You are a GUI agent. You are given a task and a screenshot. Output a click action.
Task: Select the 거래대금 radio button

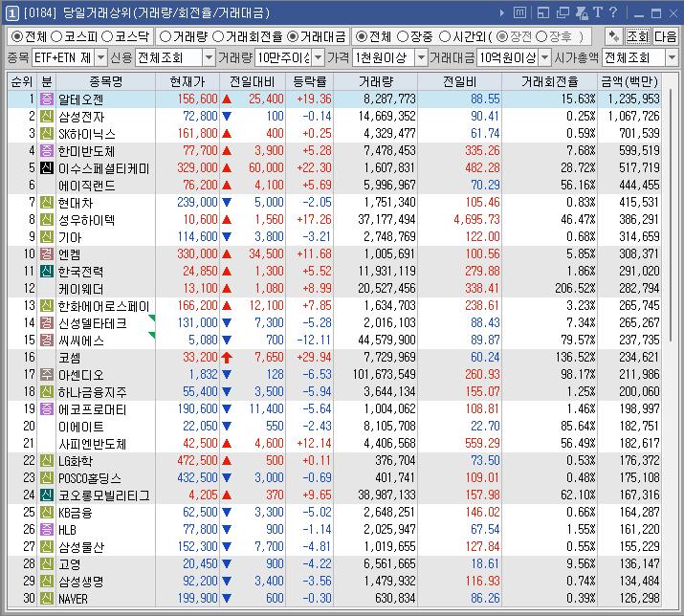[x=293, y=36]
